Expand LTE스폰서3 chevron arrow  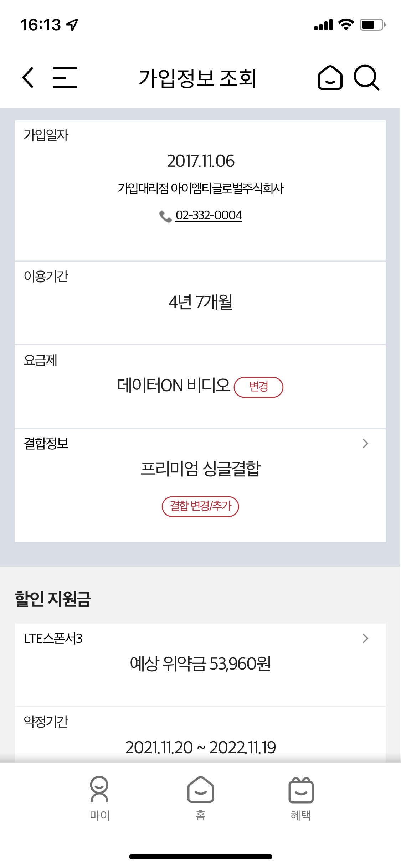click(365, 638)
